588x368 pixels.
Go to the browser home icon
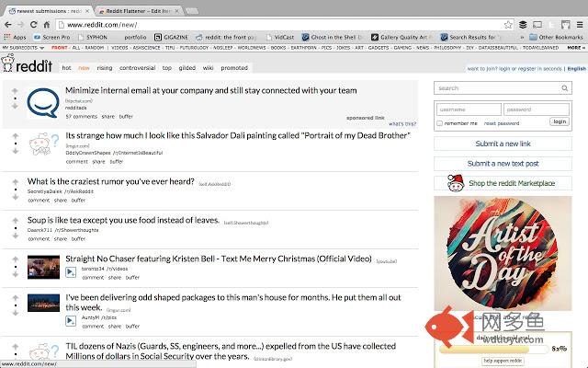[47, 25]
